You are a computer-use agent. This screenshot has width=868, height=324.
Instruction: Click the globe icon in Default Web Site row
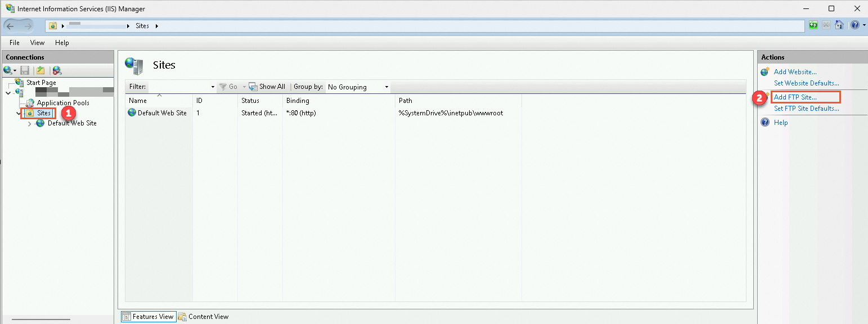132,112
